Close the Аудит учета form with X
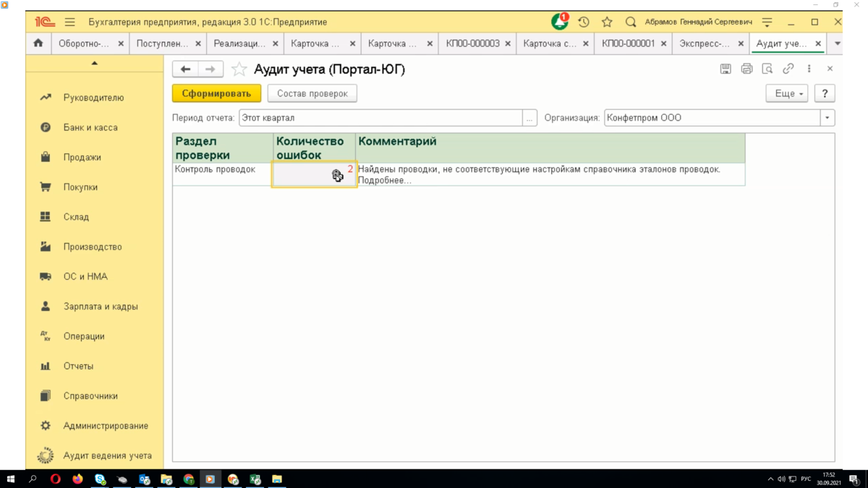The height and width of the screenshot is (488, 868). 830,69
